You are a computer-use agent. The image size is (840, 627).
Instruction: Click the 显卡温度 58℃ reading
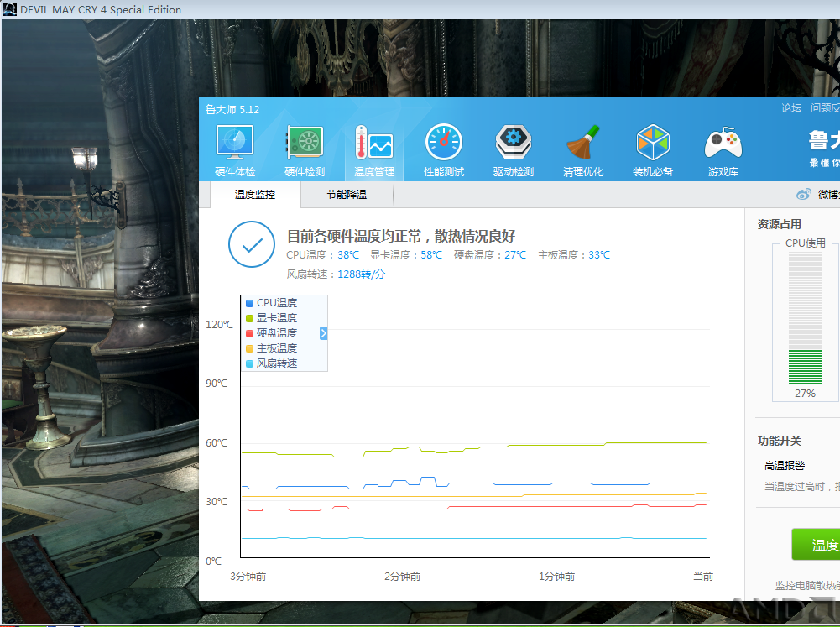pos(406,255)
